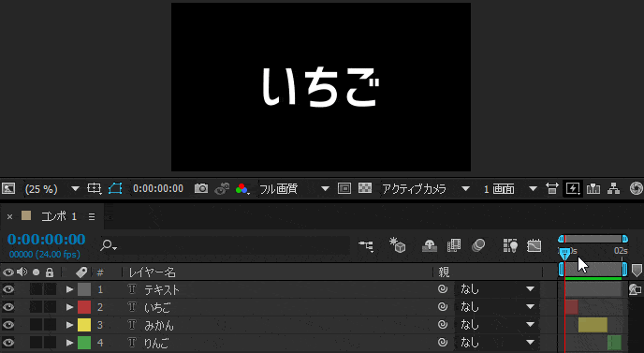Click the hide shy layers icon
The height and width of the screenshot is (353, 644).
coord(430,245)
